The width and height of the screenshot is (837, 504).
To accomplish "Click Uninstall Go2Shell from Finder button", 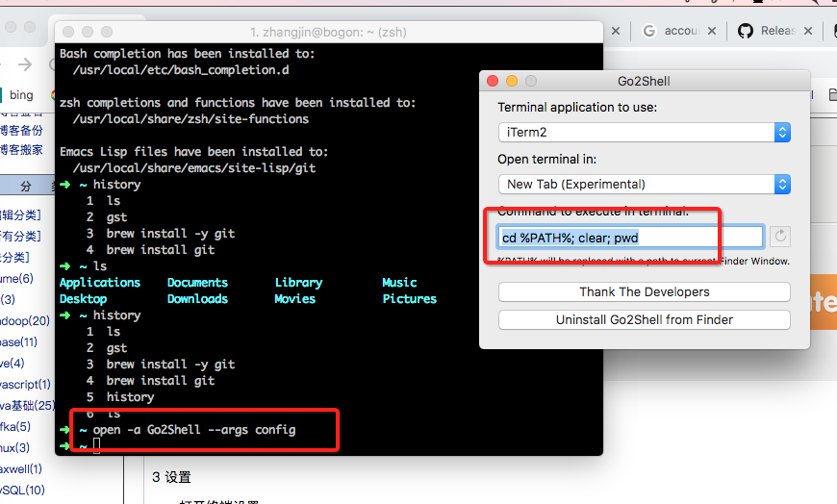I will (645, 319).
